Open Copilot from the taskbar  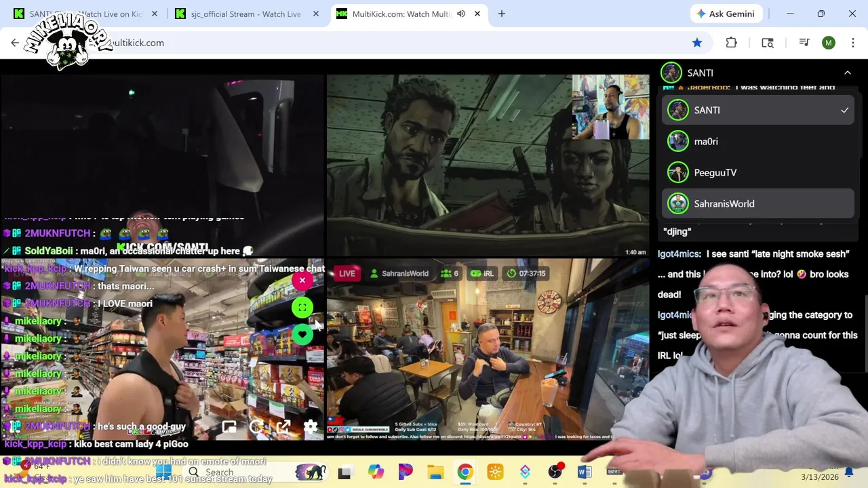[x=376, y=472]
